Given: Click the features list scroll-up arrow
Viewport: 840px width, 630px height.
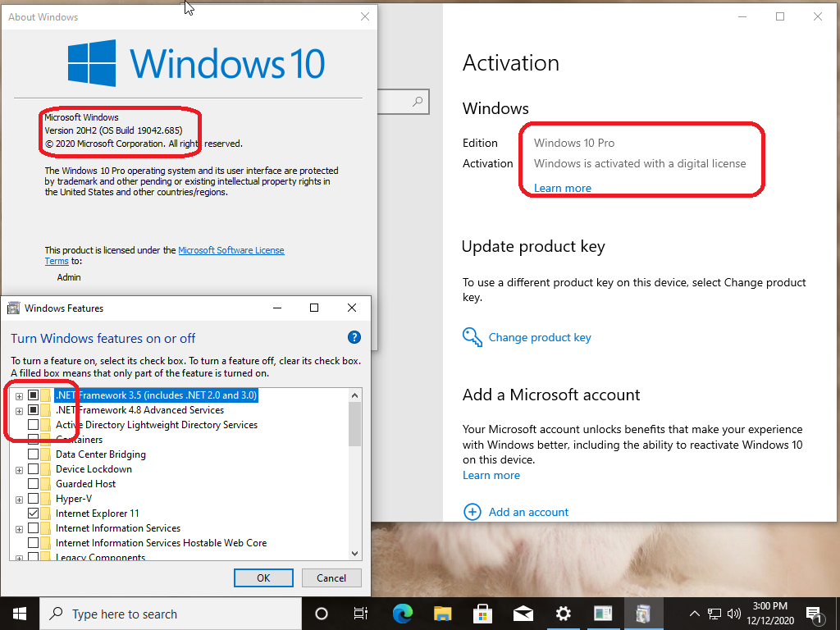Looking at the screenshot, I should (354, 395).
